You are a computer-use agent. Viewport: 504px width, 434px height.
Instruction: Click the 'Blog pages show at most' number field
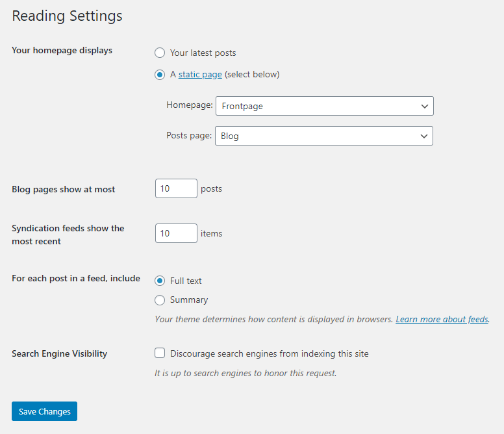pos(176,188)
